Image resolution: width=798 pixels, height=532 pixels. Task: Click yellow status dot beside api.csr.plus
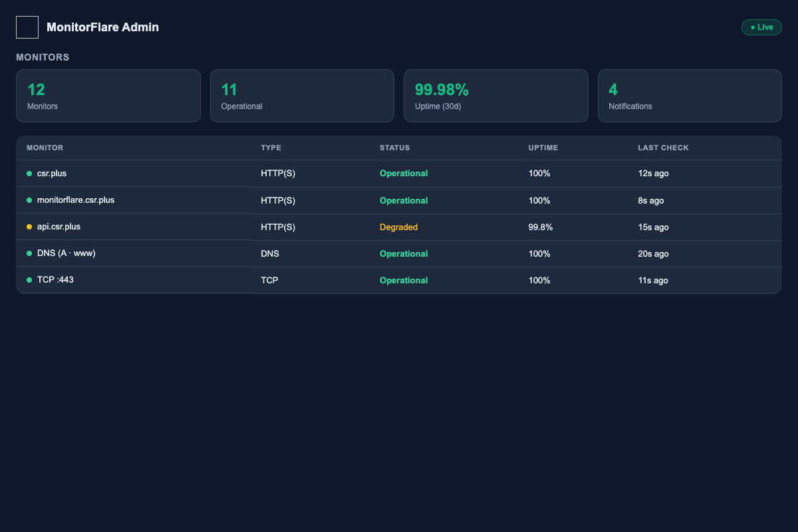29,227
